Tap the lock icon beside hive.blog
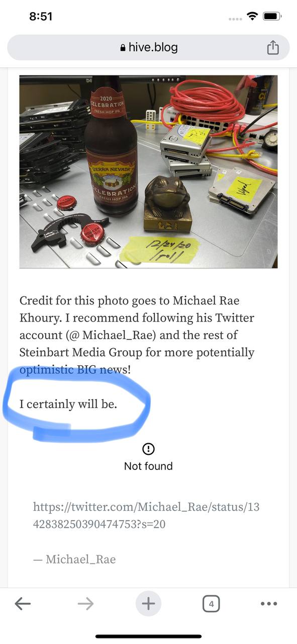 123,48
